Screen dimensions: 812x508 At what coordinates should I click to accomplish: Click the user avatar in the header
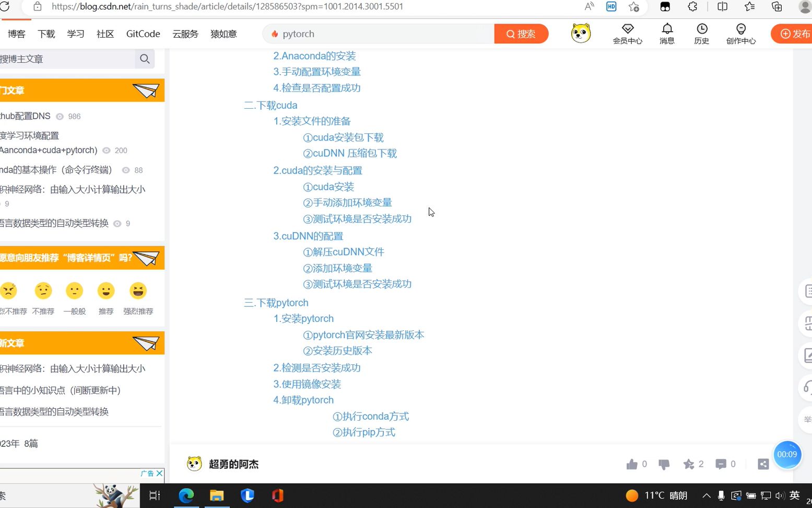[x=581, y=33]
